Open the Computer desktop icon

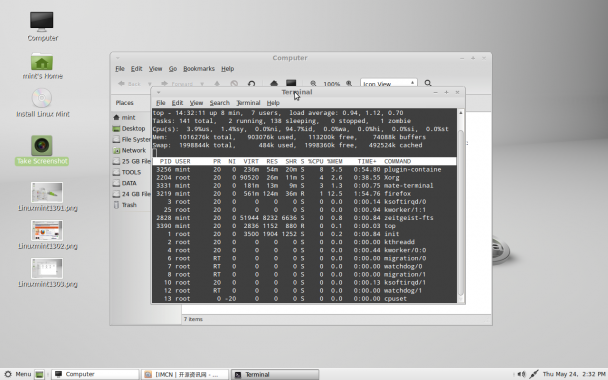(42, 21)
